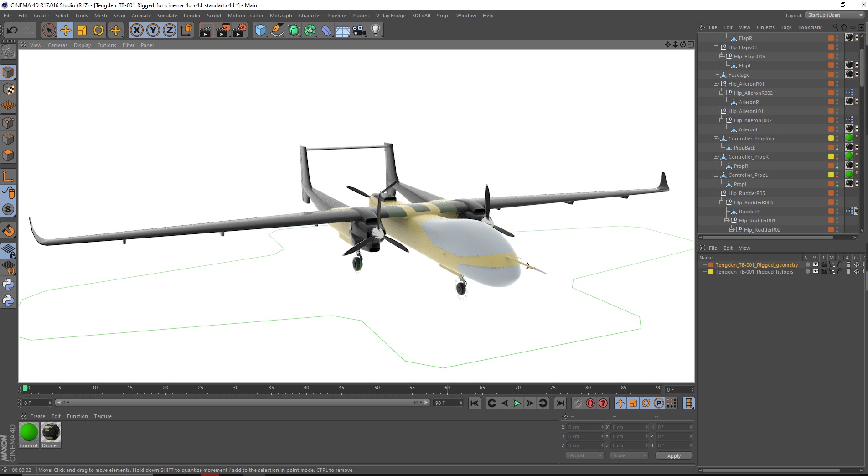
Task: Select the Scale tool in top toolbar
Action: coord(82,31)
